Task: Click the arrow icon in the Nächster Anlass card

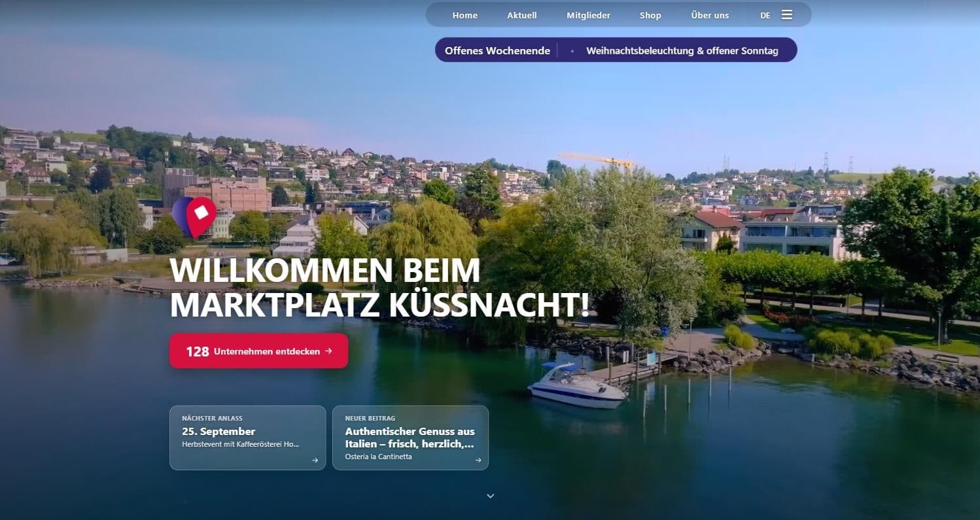Action: (x=315, y=460)
